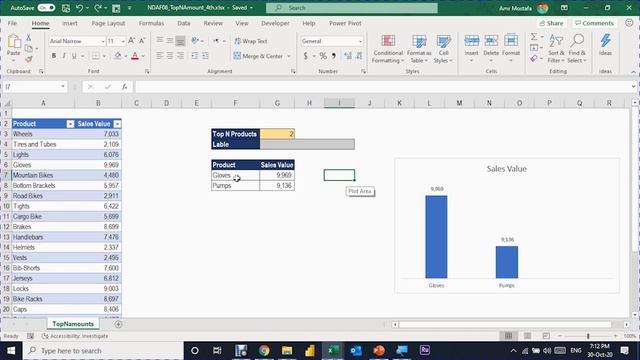
Task: Switch to the Insert tab
Action: 70,23
